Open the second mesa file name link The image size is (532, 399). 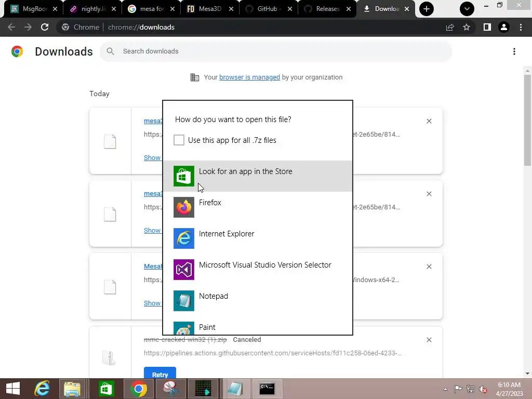[x=153, y=193]
